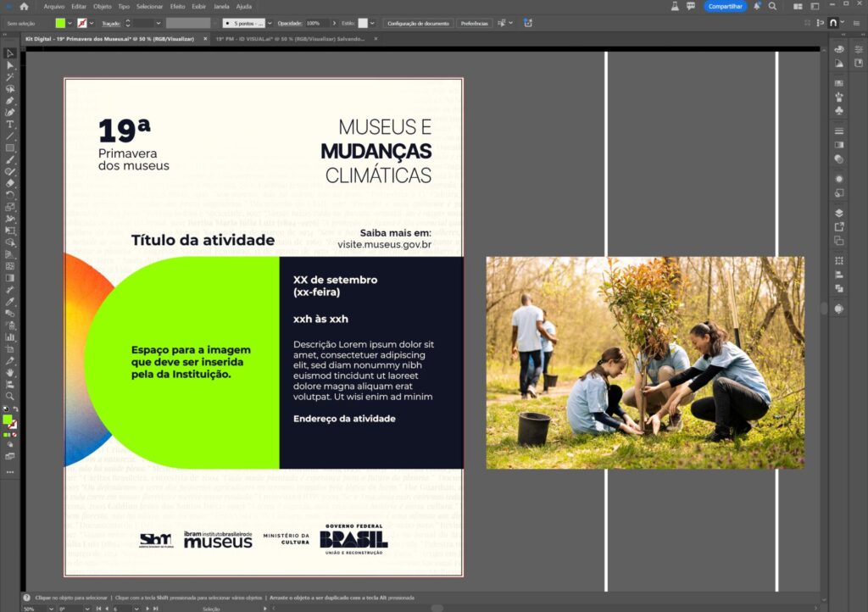Click the green fill swatch in control bar
The height and width of the screenshot is (612, 868).
click(x=59, y=23)
